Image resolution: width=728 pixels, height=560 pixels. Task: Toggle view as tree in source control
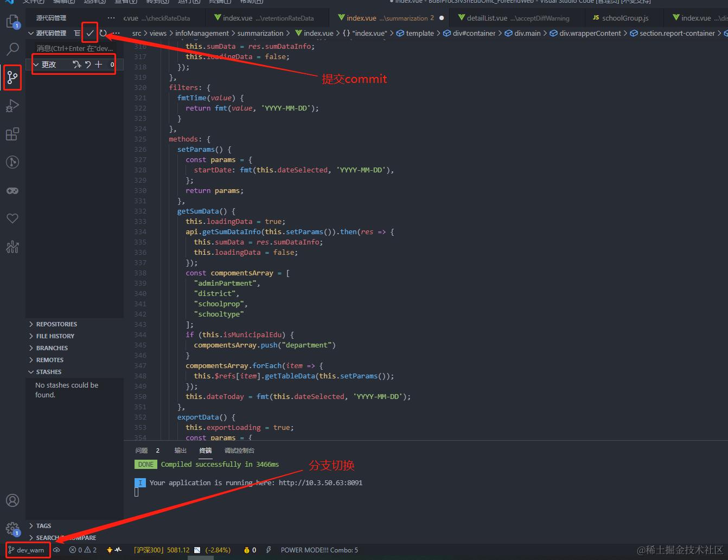coord(78,33)
